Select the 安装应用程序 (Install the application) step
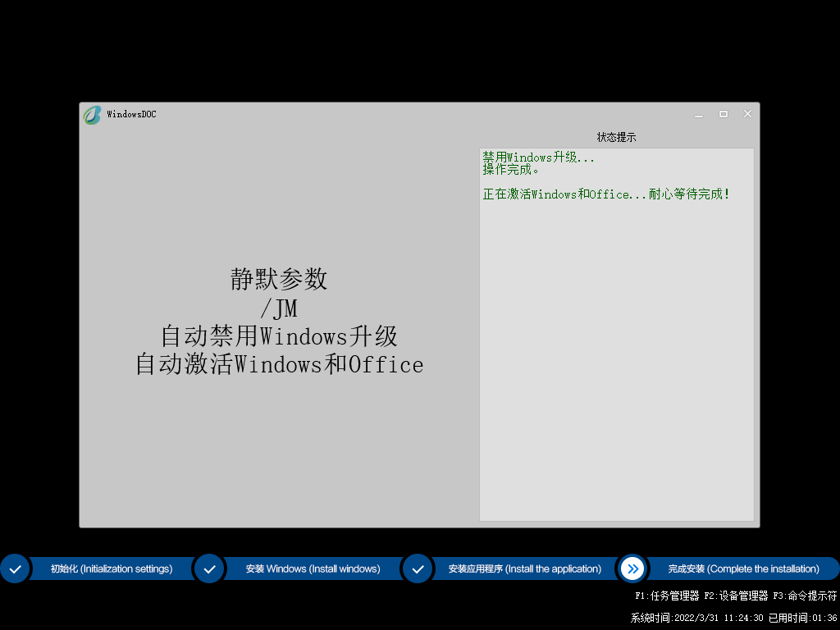Viewport: 840px width, 630px height. click(x=525, y=569)
